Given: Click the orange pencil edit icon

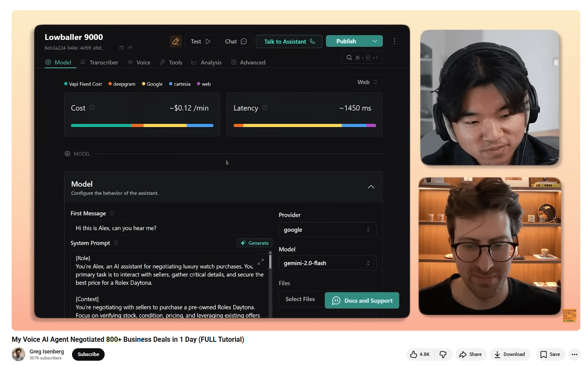Looking at the screenshot, I should pos(175,41).
